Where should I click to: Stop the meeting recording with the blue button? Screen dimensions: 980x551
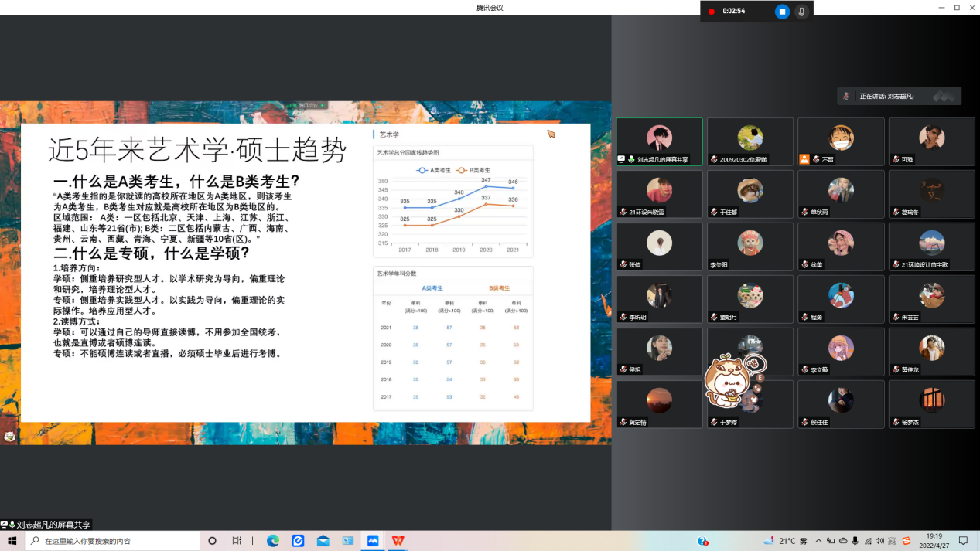783,11
